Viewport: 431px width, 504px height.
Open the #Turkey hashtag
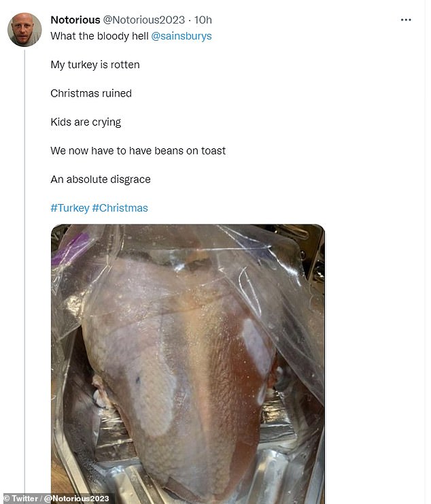[x=69, y=208]
